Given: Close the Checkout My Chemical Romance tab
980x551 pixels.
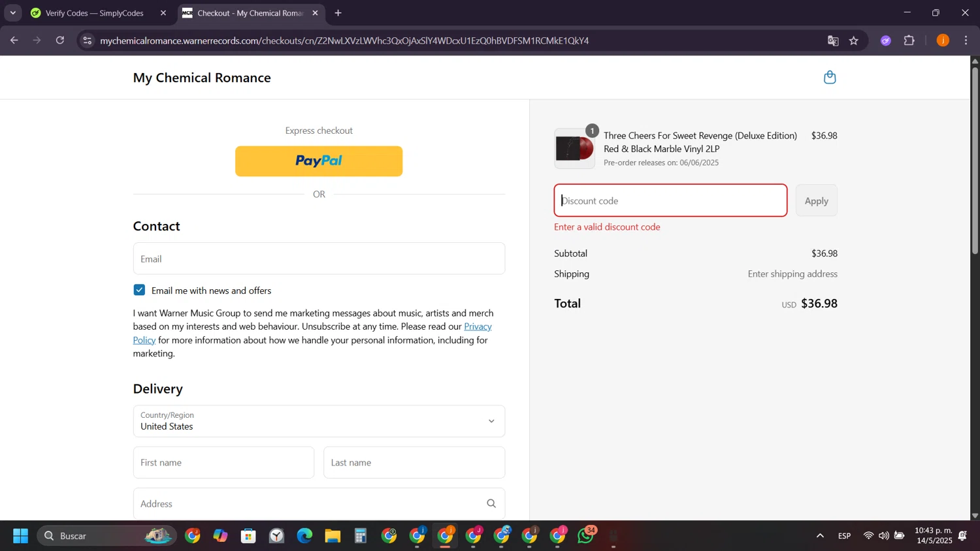Looking at the screenshot, I should (x=315, y=13).
